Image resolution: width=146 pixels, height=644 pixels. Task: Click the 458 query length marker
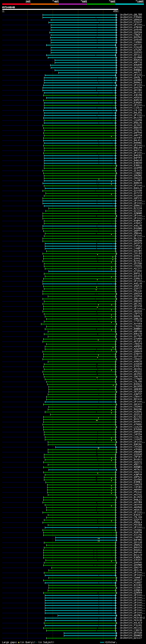pos(115,11)
